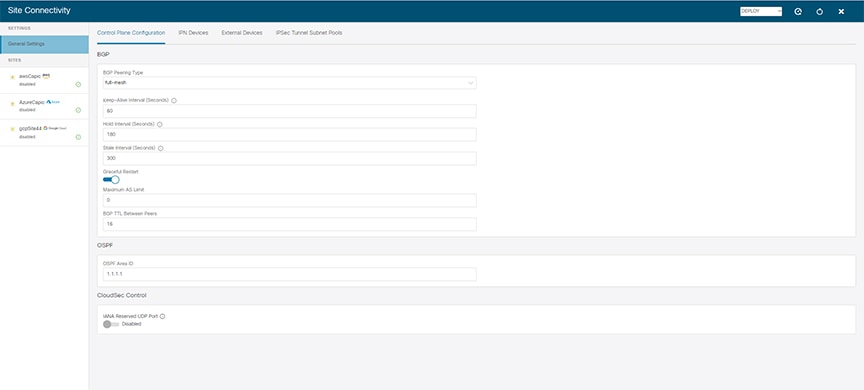Open the External Devices tab

tap(242, 33)
